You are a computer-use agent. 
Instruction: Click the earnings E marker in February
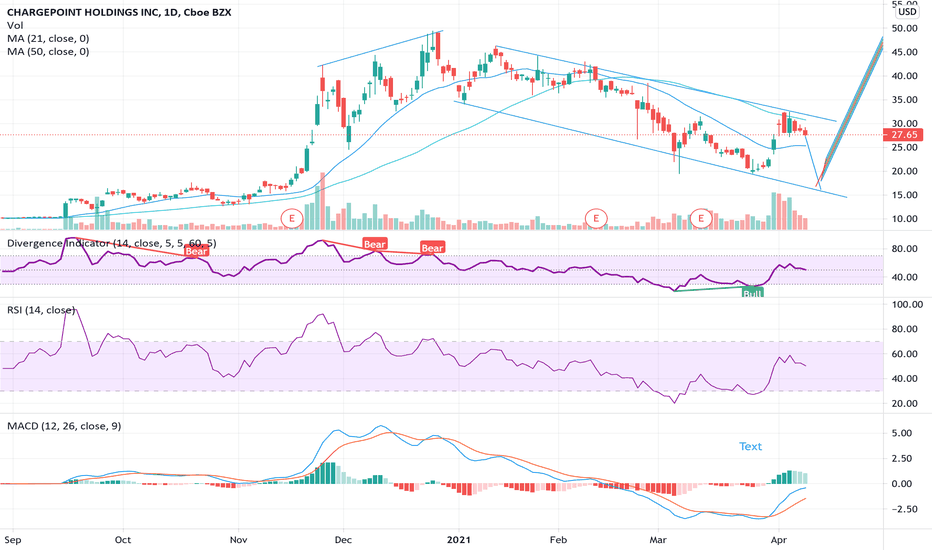[596, 218]
